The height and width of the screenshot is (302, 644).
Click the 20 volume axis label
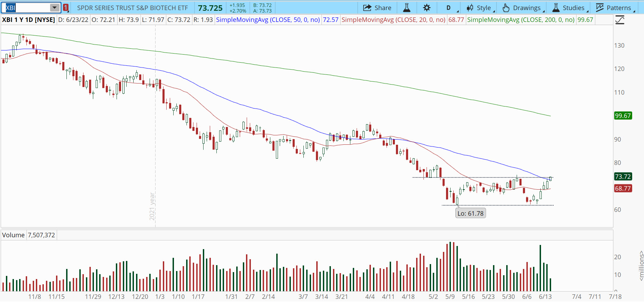618,257
